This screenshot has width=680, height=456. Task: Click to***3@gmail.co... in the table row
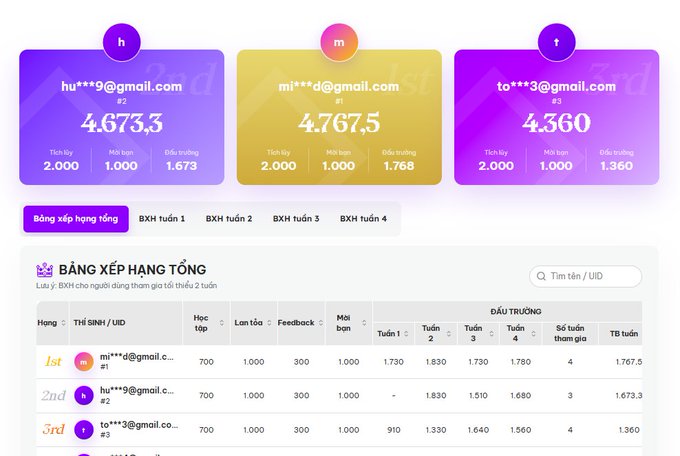[139, 425]
